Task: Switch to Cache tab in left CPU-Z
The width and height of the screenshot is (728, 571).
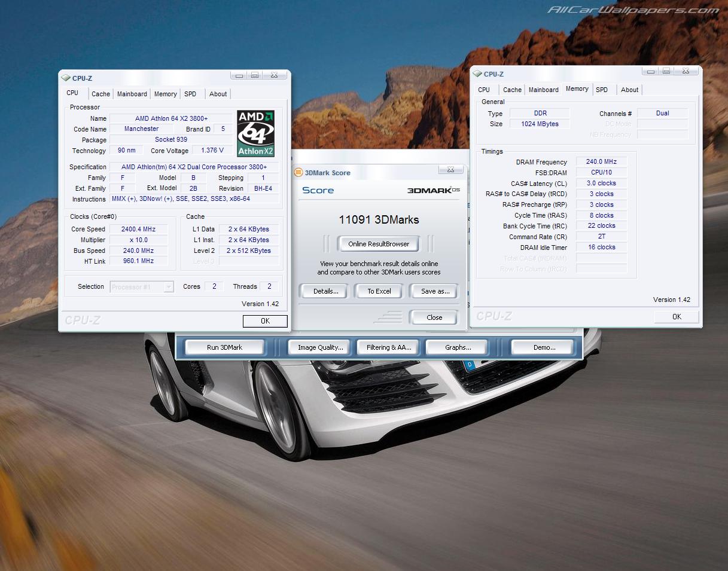Action: [x=100, y=94]
